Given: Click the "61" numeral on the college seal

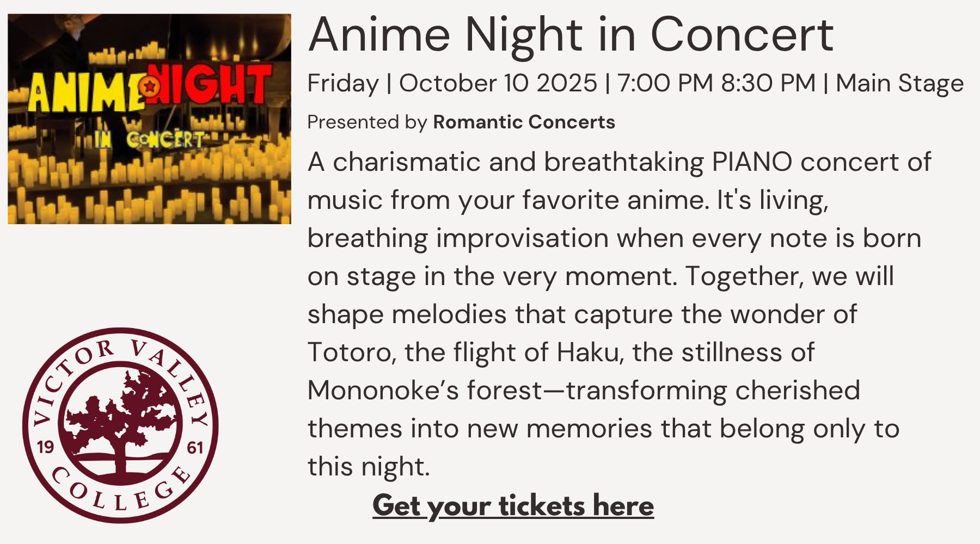Looking at the screenshot, I should click(195, 447).
